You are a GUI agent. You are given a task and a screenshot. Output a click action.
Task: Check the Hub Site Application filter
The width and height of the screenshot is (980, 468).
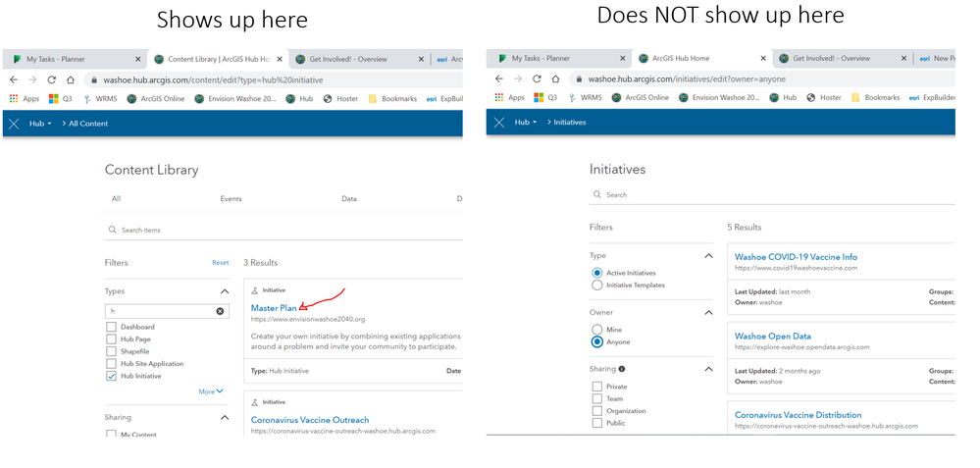click(x=111, y=364)
